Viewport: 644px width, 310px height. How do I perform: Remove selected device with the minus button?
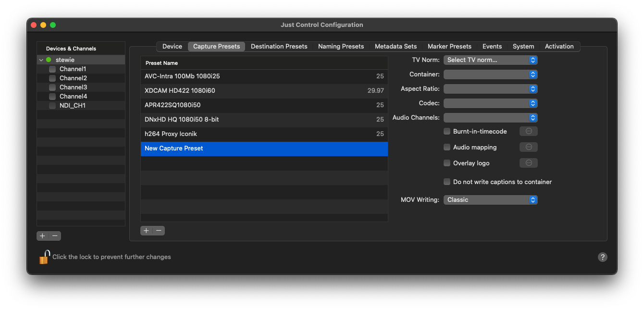pos(55,236)
